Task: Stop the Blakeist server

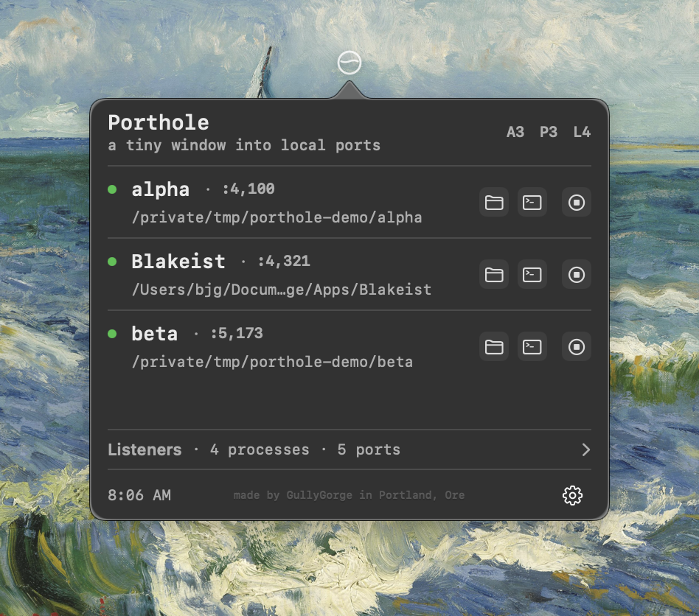Action: pyautogui.click(x=576, y=275)
